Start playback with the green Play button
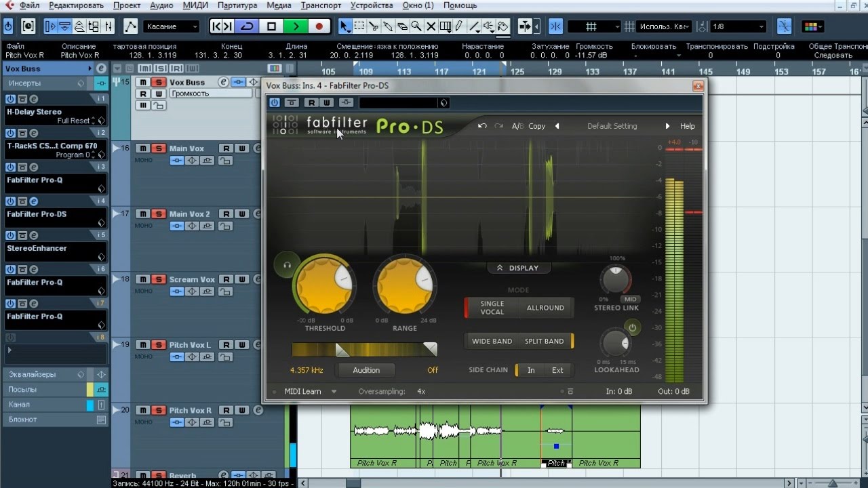Image resolution: width=868 pixels, height=488 pixels. [x=296, y=26]
